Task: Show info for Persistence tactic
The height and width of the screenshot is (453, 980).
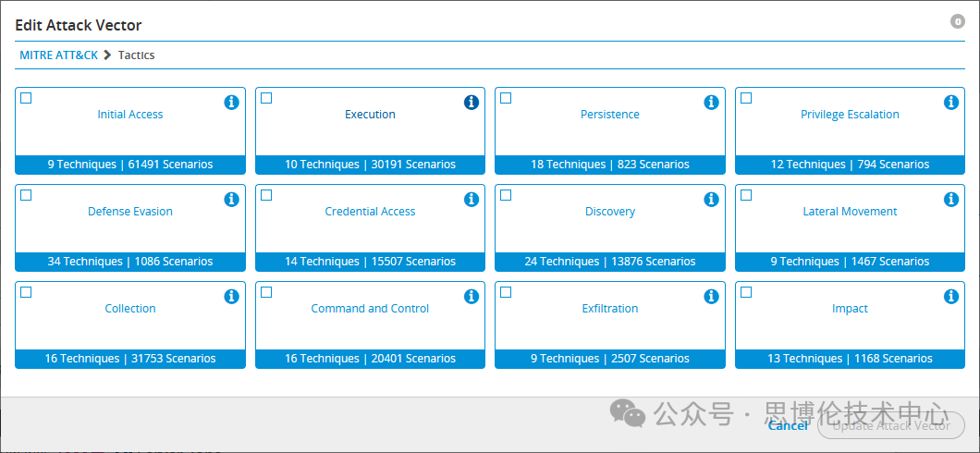Action: pos(711,103)
